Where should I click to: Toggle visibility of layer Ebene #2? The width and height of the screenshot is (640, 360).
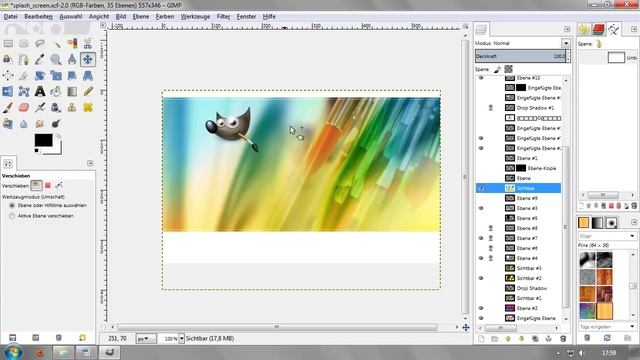click(x=481, y=308)
